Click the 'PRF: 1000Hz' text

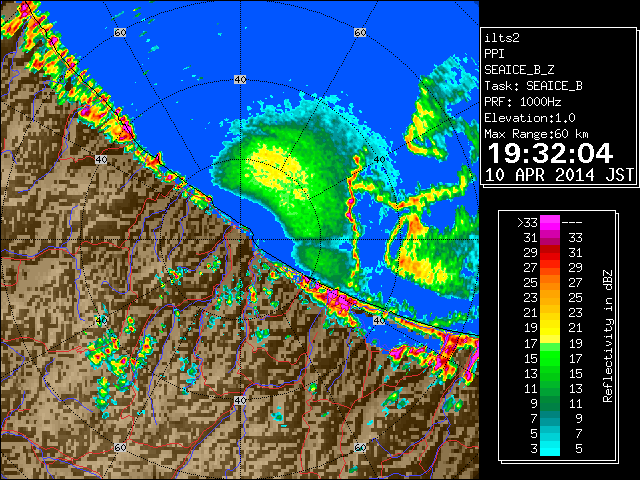click(x=523, y=102)
